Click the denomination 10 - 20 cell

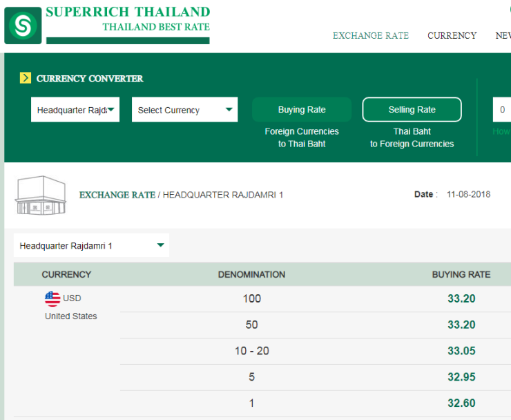click(252, 351)
